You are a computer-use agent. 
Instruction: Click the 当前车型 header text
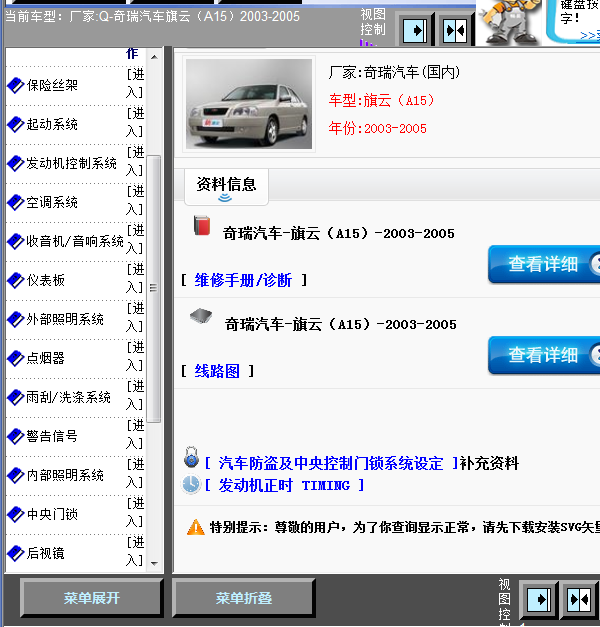pos(152,16)
